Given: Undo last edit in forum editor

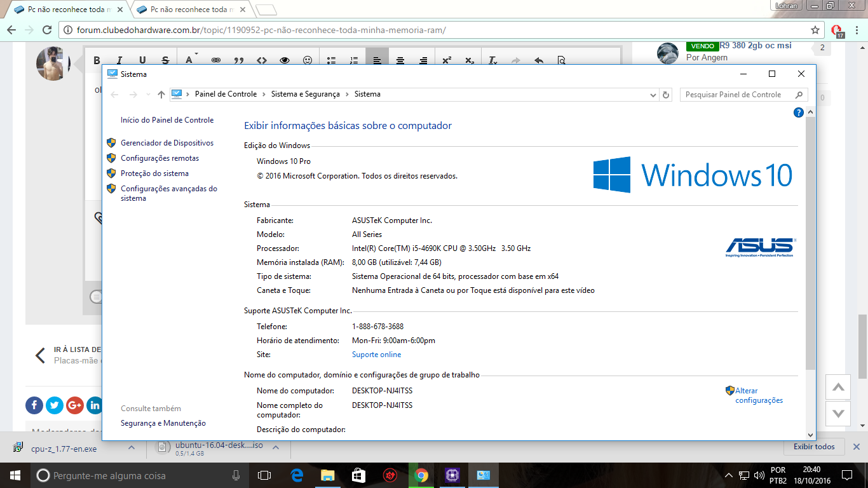Looking at the screenshot, I should [x=539, y=60].
